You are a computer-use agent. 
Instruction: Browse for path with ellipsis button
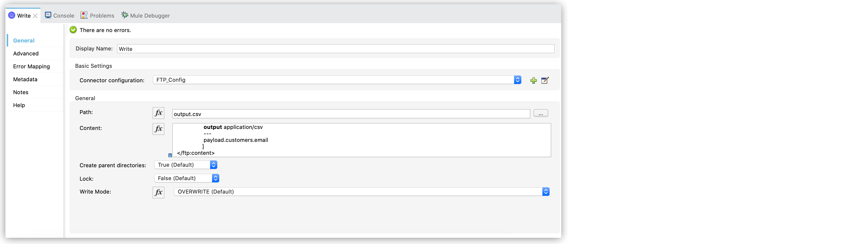click(x=541, y=113)
